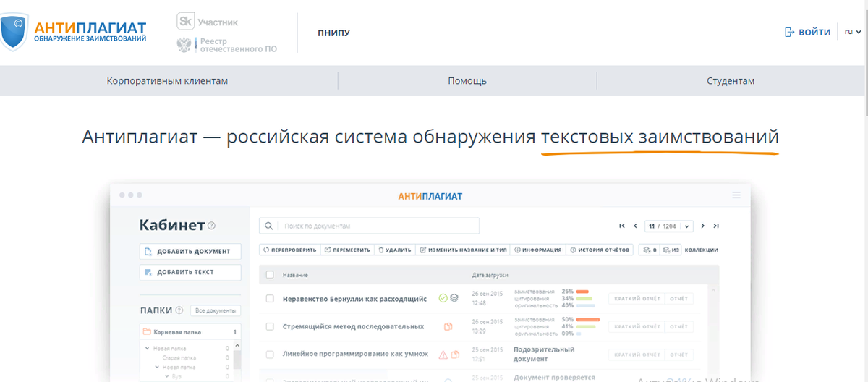Click warning triangle on Линейное программирование row
Image resolution: width=868 pixels, height=382 pixels.
pos(443,355)
